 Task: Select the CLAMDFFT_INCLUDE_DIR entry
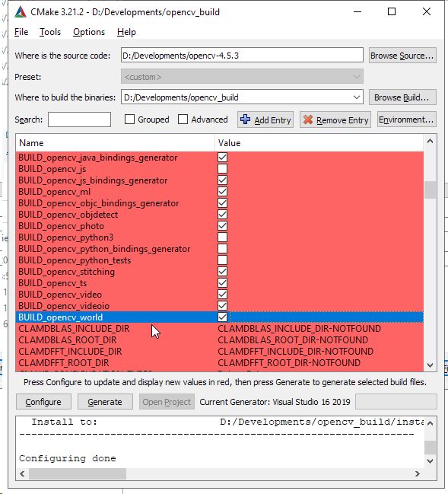click(x=70, y=352)
